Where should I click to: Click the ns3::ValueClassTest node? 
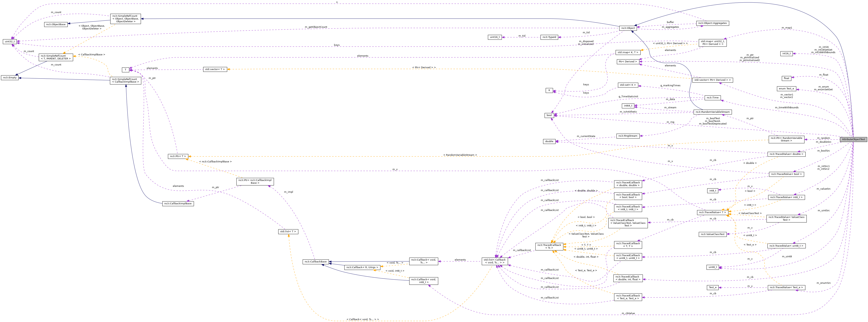[712, 234]
